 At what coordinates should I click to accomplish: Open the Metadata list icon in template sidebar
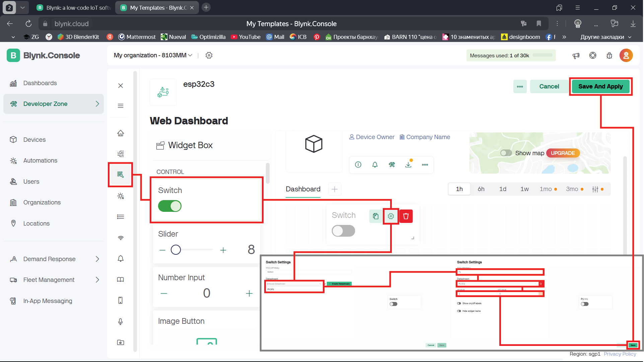coord(121,217)
